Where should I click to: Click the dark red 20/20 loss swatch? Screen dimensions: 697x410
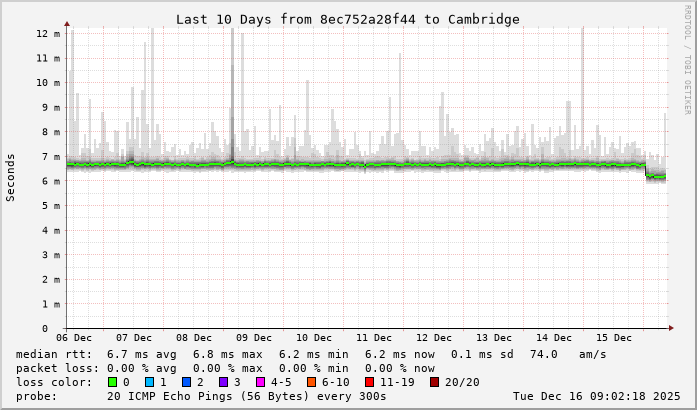point(434,382)
